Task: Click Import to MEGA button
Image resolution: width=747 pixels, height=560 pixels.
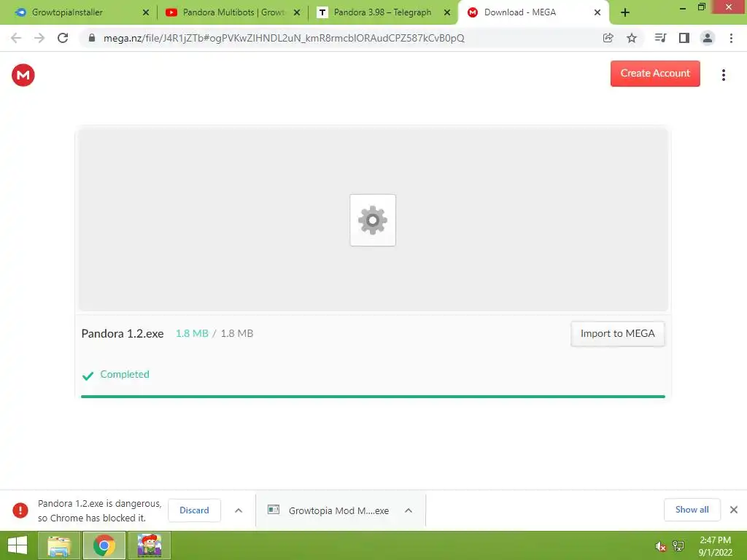Action: [617, 333]
